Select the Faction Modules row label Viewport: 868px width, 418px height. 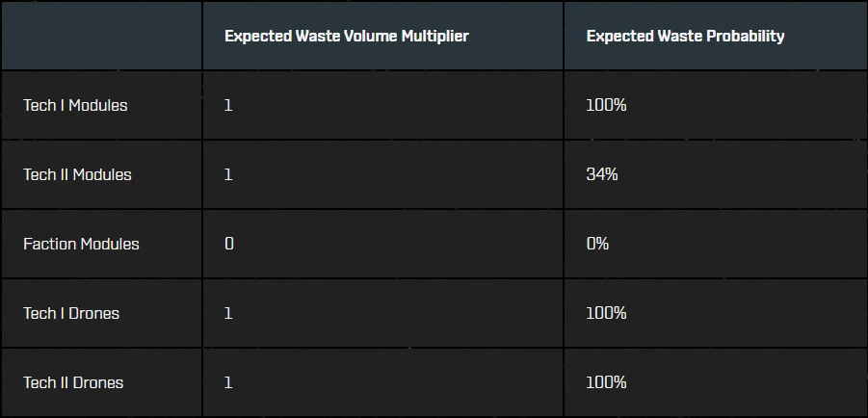coord(81,244)
